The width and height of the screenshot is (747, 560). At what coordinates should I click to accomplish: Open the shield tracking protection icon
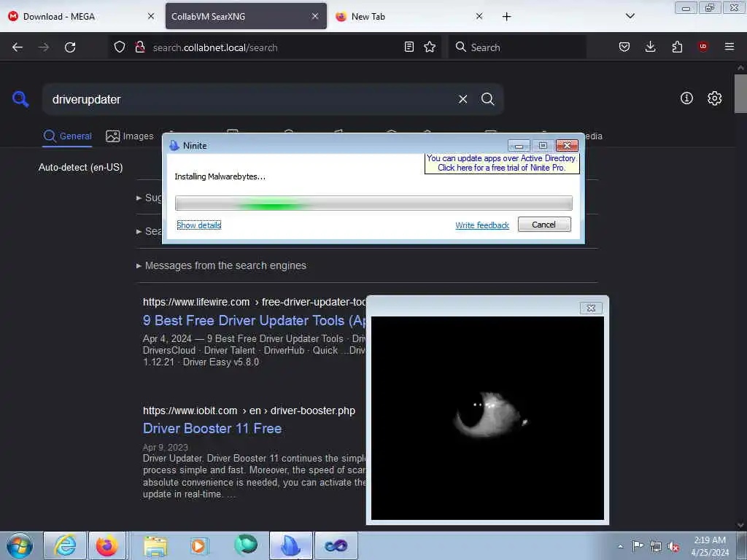(120, 47)
